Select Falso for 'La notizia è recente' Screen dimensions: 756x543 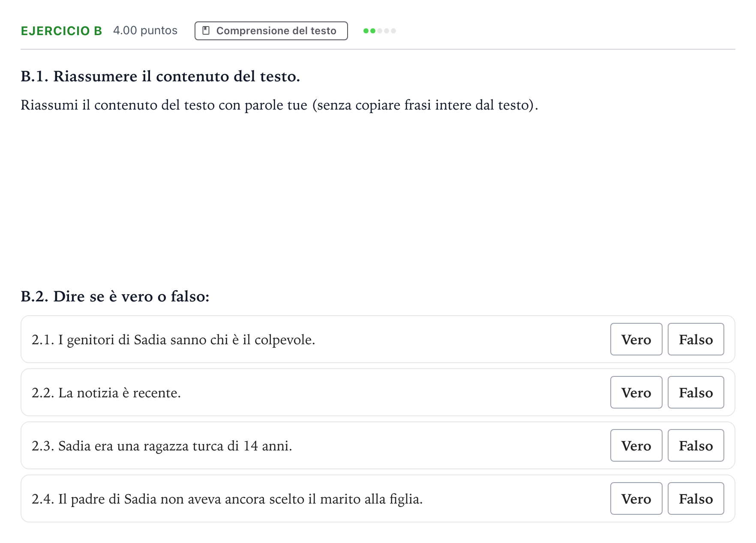coord(696,392)
